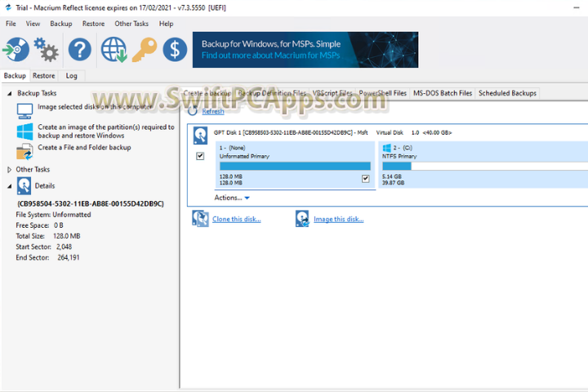Open the Scheduled Backups tab
Image resolution: width=588 pixels, height=392 pixels.
coord(507,93)
